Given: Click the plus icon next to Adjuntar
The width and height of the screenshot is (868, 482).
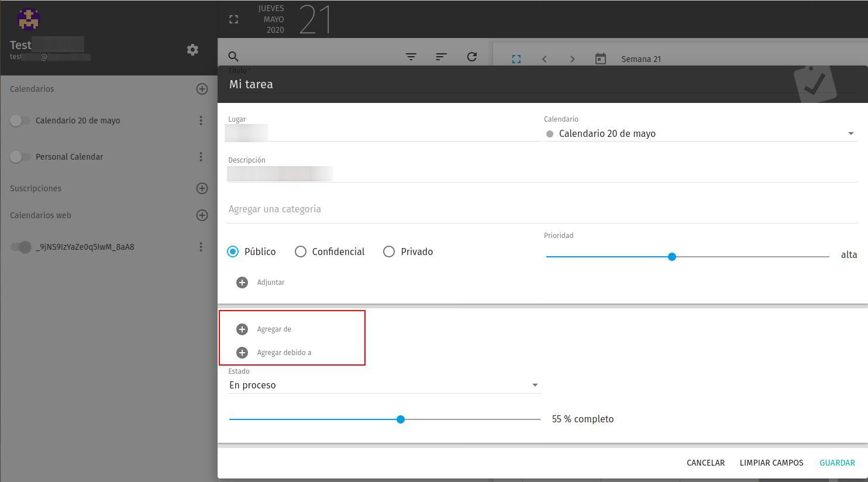Looking at the screenshot, I should click(x=242, y=283).
